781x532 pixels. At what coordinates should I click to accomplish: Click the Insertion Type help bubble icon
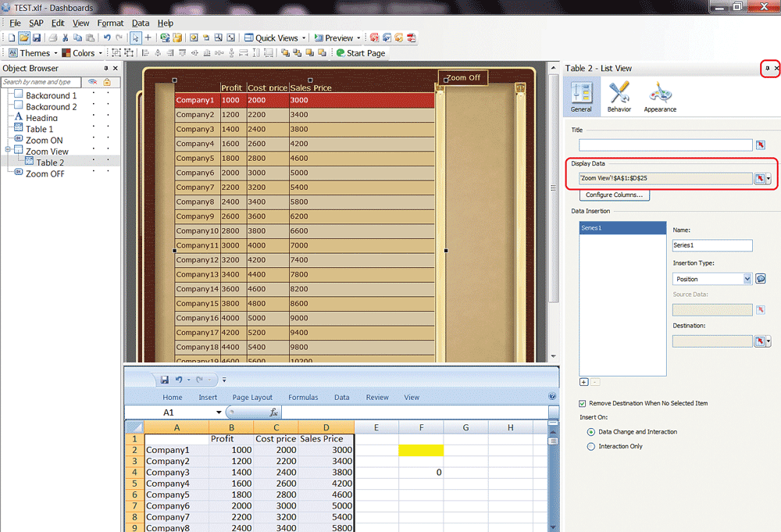click(761, 279)
